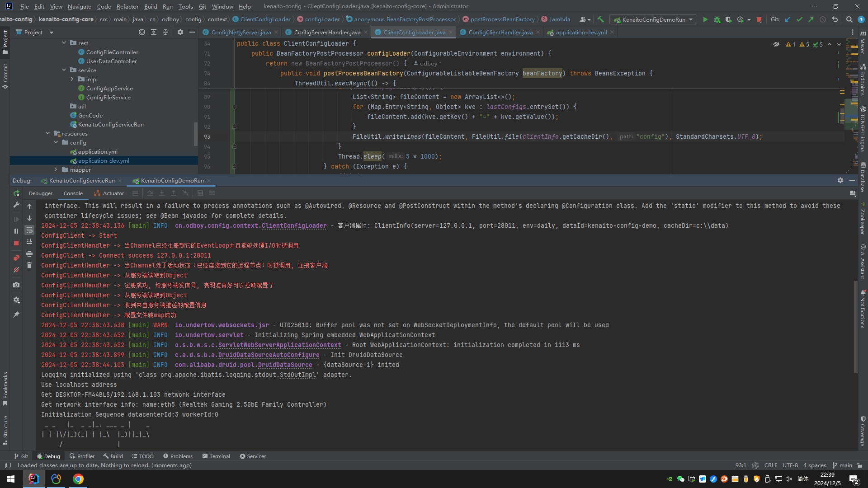The height and width of the screenshot is (488, 868).
Task: Collapse all in Project panel
Action: (165, 33)
